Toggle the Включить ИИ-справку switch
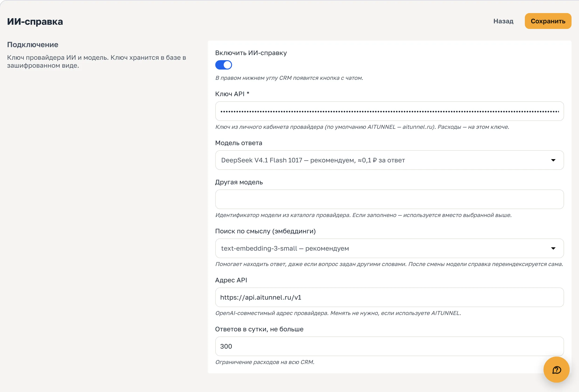This screenshot has width=579, height=392. [x=223, y=65]
